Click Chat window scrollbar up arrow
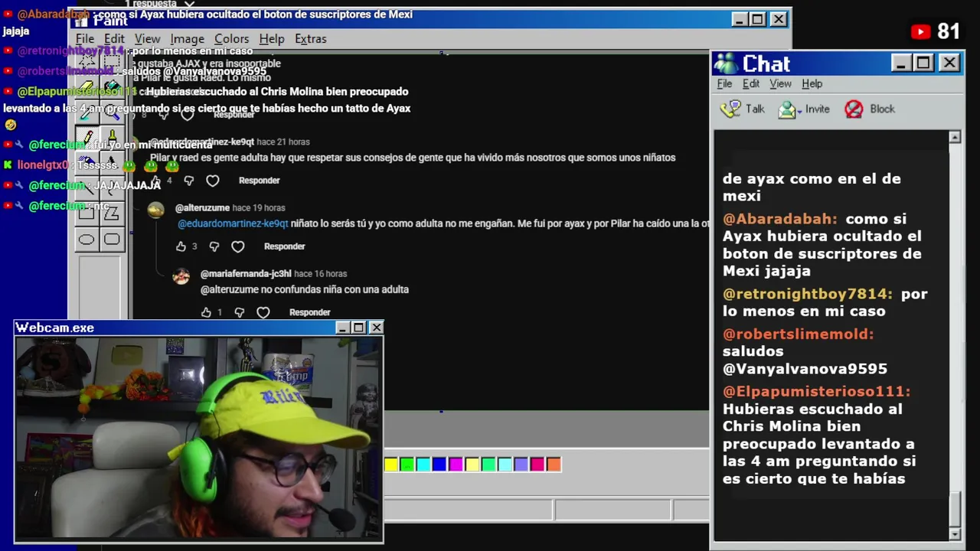Image resolution: width=980 pixels, height=551 pixels. click(955, 137)
